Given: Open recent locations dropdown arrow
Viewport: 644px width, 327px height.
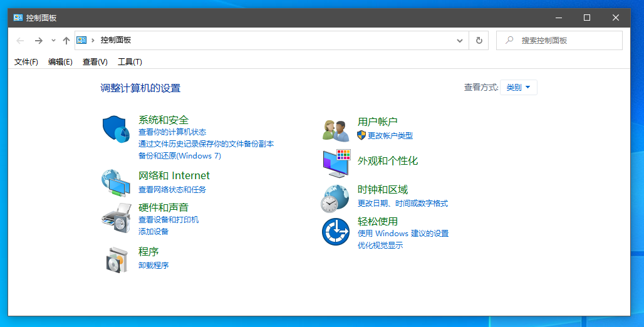Looking at the screenshot, I should (53, 40).
